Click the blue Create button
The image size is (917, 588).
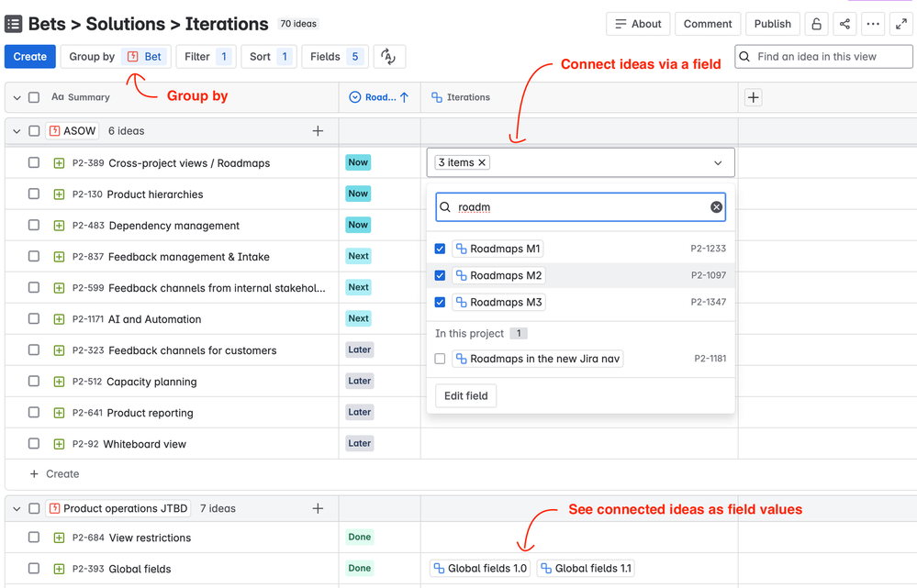pos(29,57)
